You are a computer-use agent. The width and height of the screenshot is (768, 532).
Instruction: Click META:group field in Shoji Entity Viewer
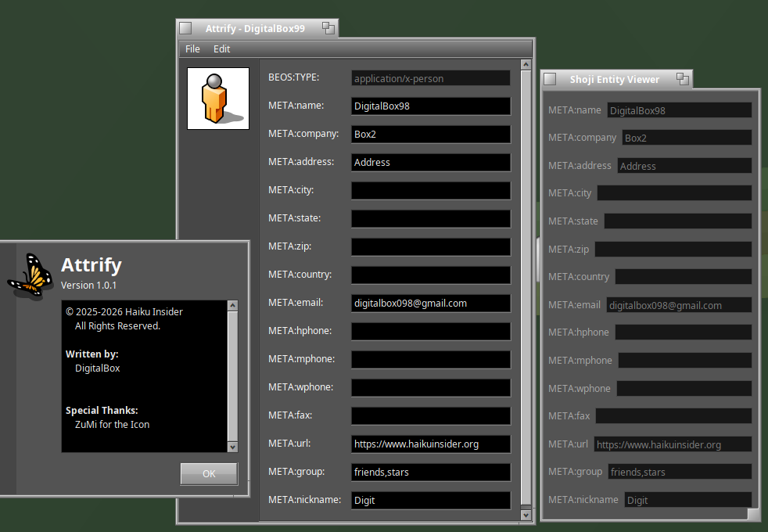pyautogui.click(x=679, y=472)
